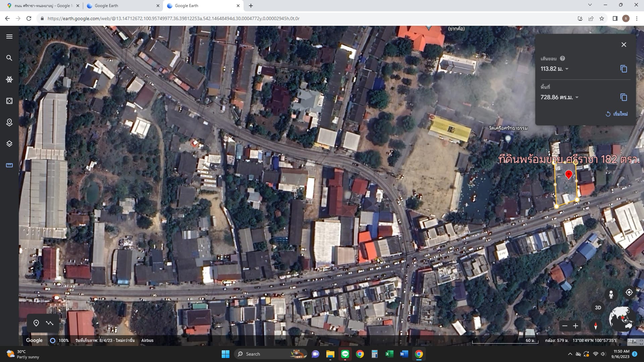Copy the perimeter value 113.82 m
Viewport: 644px width, 362px height.
(x=624, y=69)
